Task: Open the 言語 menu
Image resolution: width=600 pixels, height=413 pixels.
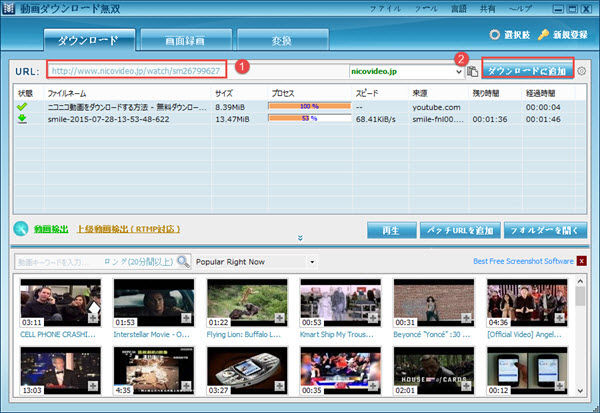Action: (x=458, y=8)
